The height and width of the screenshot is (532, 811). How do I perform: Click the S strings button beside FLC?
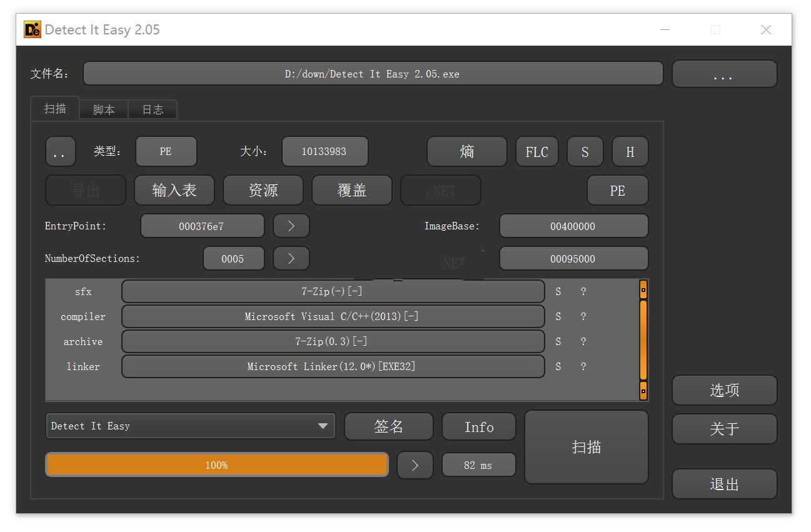tap(585, 152)
